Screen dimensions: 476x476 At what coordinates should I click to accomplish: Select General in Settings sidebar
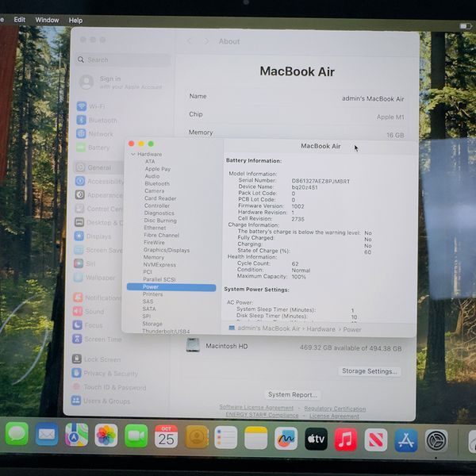click(98, 167)
